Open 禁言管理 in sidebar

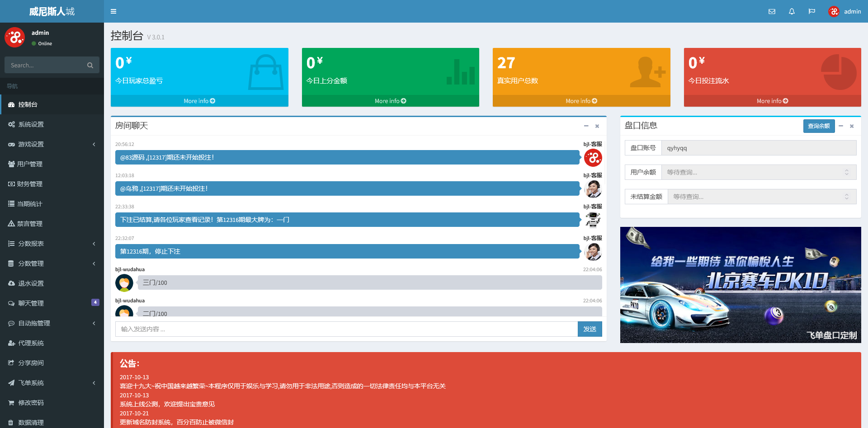pos(52,224)
